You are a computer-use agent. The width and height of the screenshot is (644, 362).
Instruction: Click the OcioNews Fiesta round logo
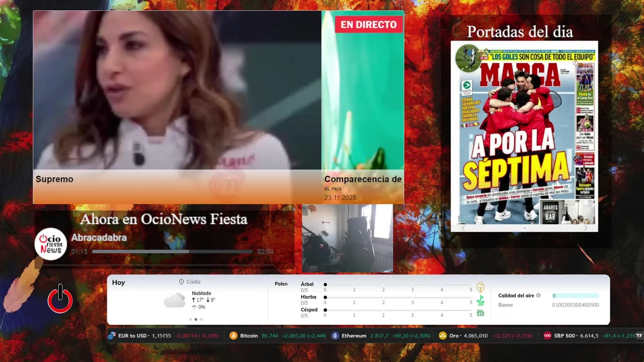click(x=51, y=244)
